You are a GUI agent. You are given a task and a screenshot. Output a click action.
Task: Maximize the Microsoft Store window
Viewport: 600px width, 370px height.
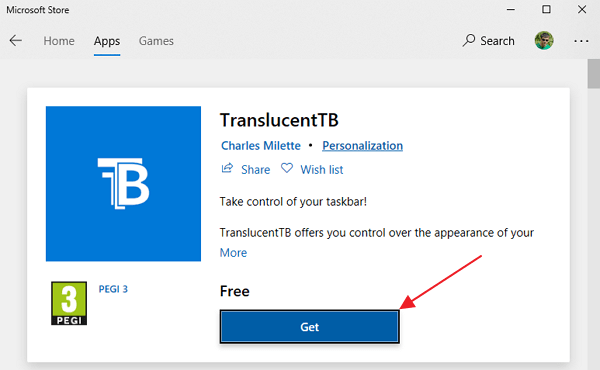coord(546,9)
